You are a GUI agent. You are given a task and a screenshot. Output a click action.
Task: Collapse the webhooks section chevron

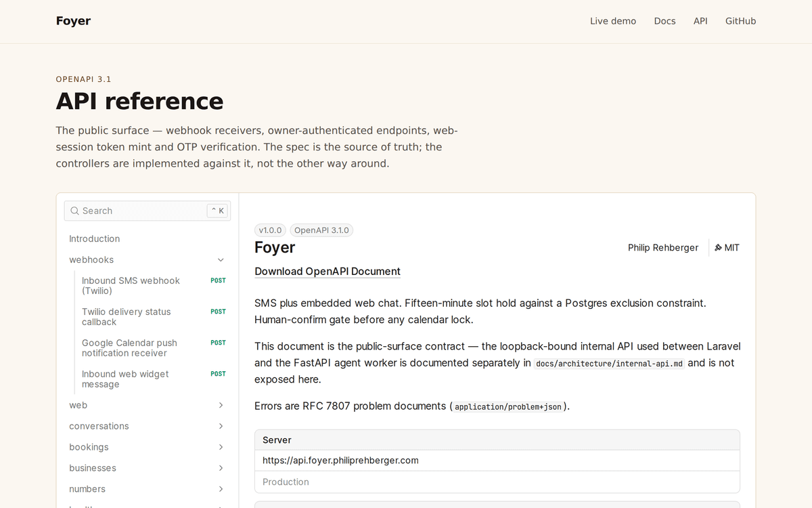[221, 260]
